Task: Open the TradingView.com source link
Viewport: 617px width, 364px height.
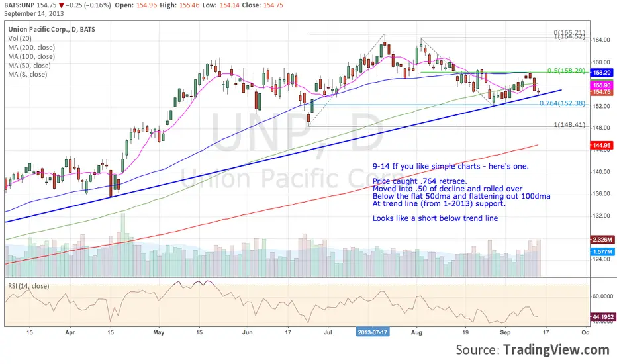Action: [556, 350]
